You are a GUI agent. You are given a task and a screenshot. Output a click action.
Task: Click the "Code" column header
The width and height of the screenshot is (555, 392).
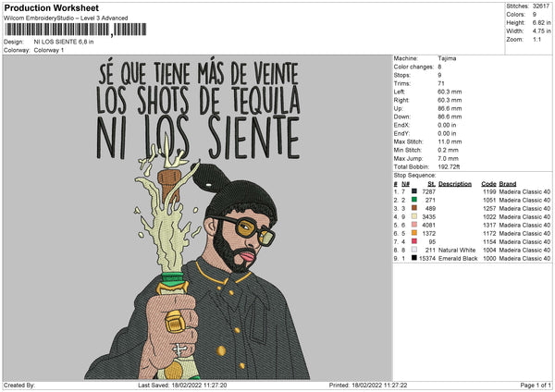(488, 184)
